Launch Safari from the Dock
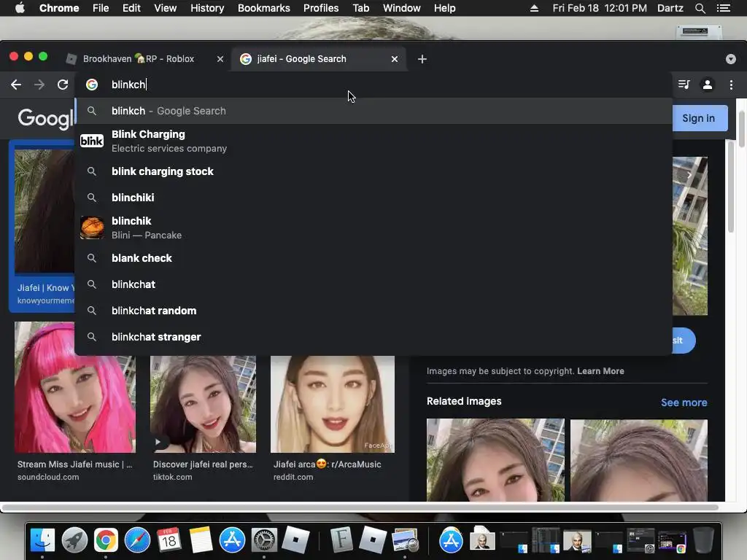This screenshot has height=560, width=747. [x=137, y=540]
